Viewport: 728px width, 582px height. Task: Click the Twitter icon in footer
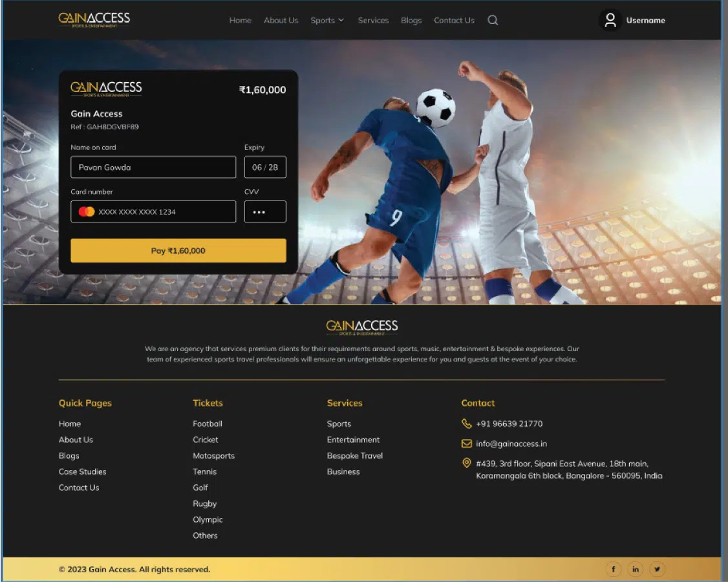pos(657,569)
